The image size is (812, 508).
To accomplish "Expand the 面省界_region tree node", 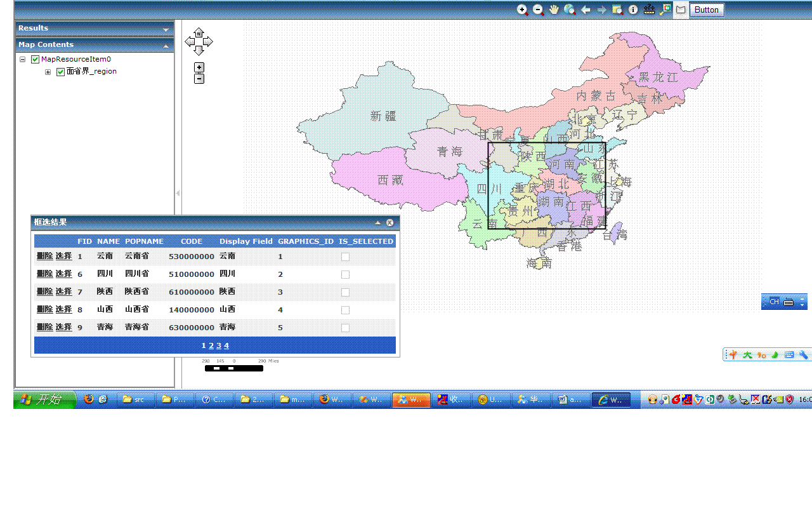I will 48,72.
